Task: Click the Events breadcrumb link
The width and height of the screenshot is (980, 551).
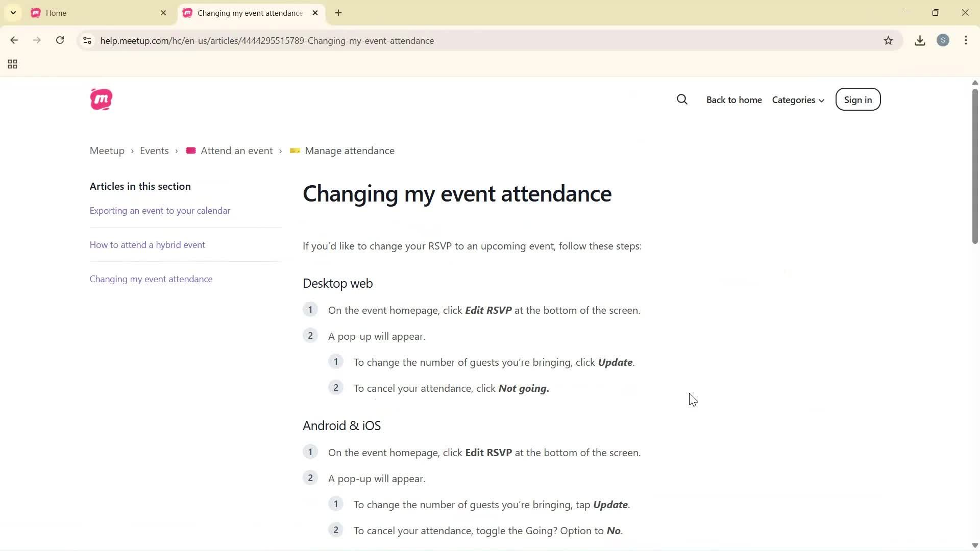Action: (154, 151)
